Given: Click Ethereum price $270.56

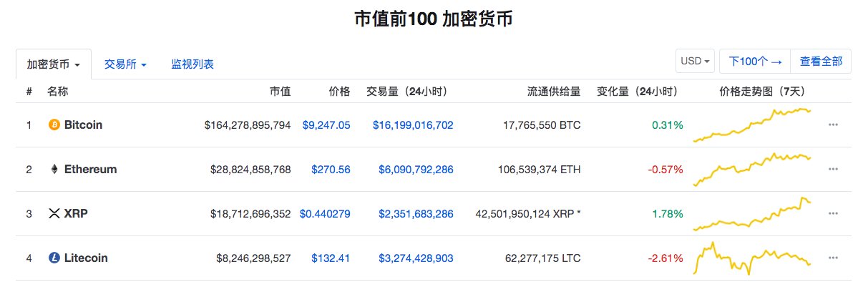Looking at the screenshot, I should pyautogui.click(x=331, y=170).
